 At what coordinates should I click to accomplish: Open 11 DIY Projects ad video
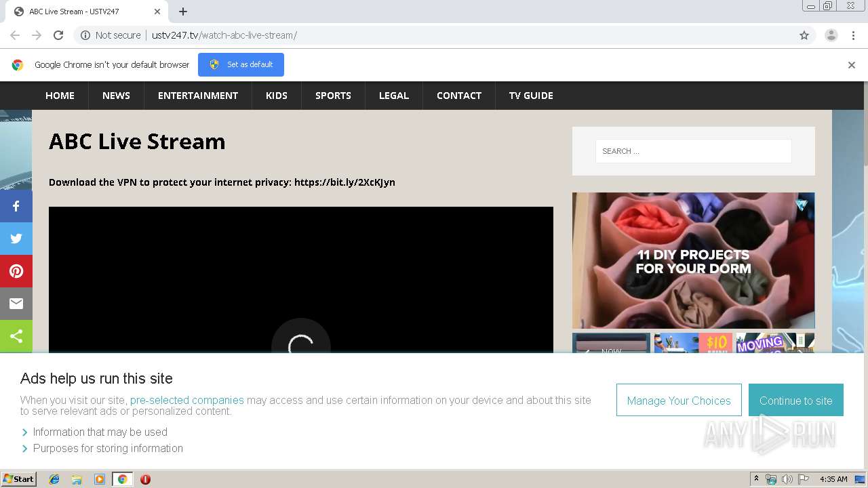pyautogui.click(x=693, y=261)
